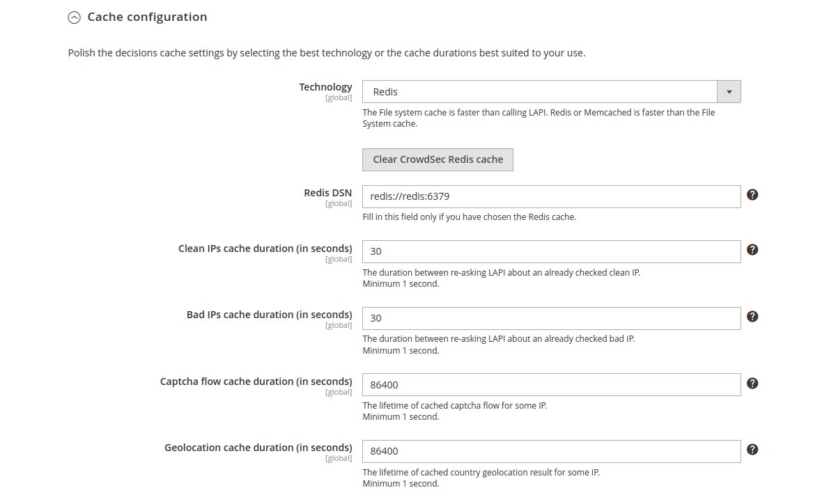Open the Technology dropdown showing Redis
The width and height of the screenshot is (836, 504).
click(551, 92)
